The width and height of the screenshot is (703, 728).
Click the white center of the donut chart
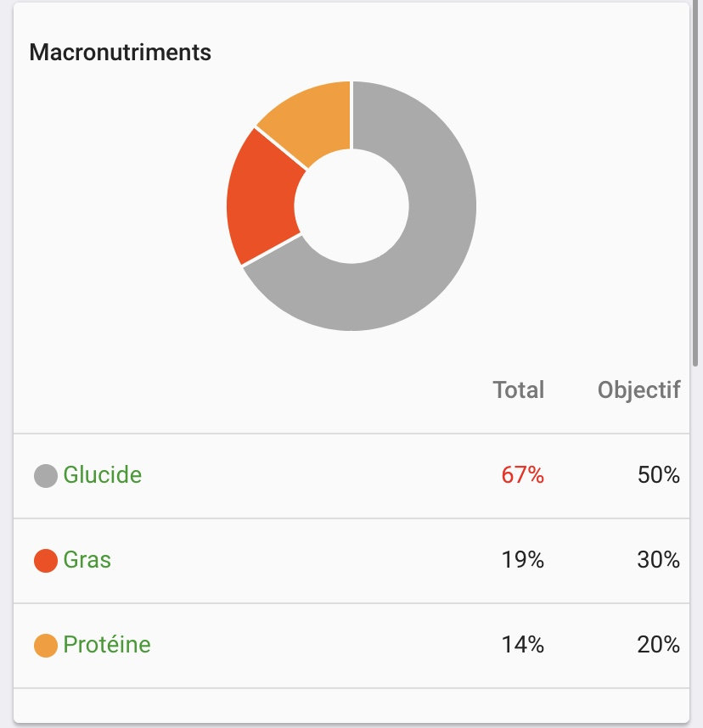[351, 206]
